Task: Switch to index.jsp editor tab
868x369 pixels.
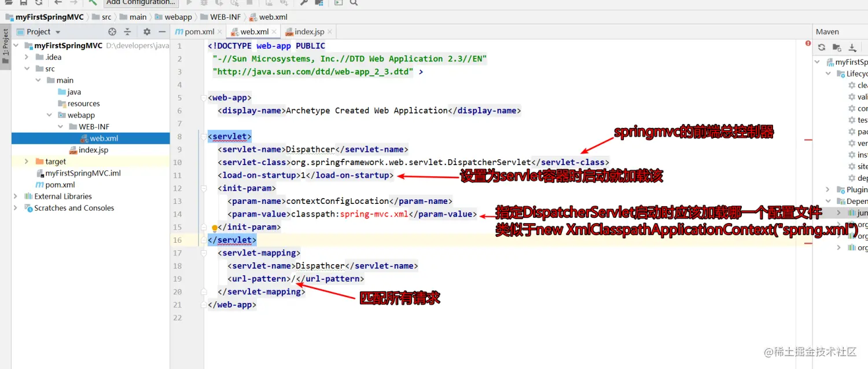Action: pos(309,32)
